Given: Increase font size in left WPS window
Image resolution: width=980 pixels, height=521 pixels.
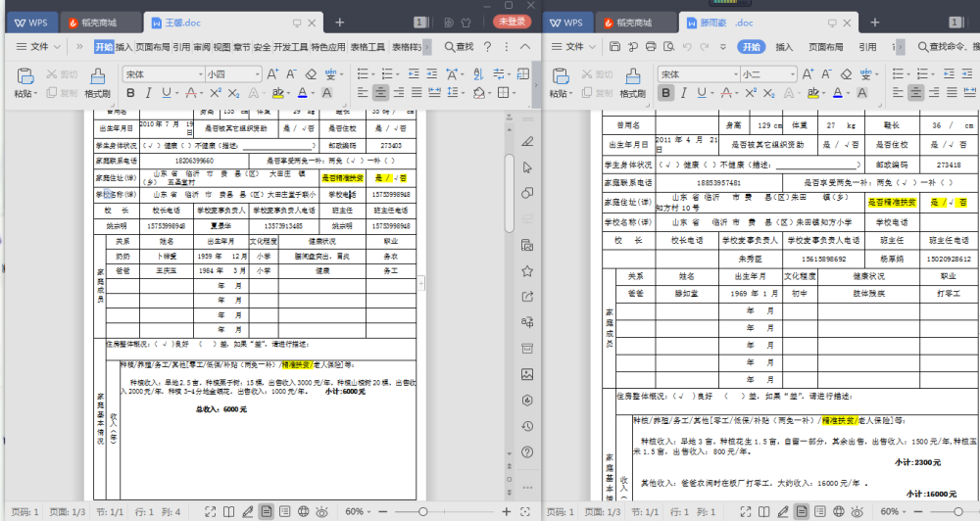Looking at the screenshot, I should click(272, 73).
